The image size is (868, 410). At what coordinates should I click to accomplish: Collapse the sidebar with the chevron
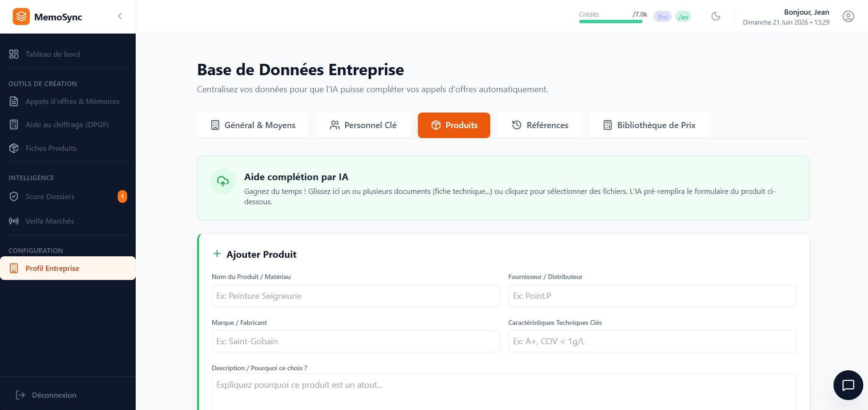pyautogui.click(x=120, y=17)
